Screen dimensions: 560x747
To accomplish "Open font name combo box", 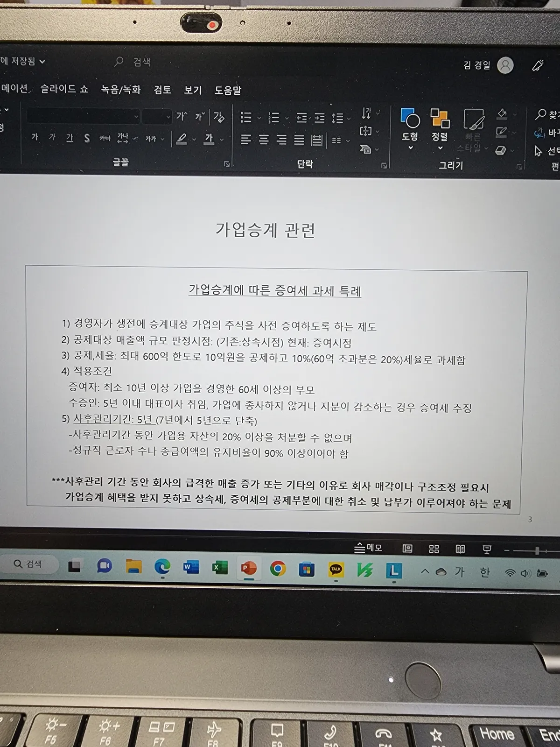I will (83, 116).
